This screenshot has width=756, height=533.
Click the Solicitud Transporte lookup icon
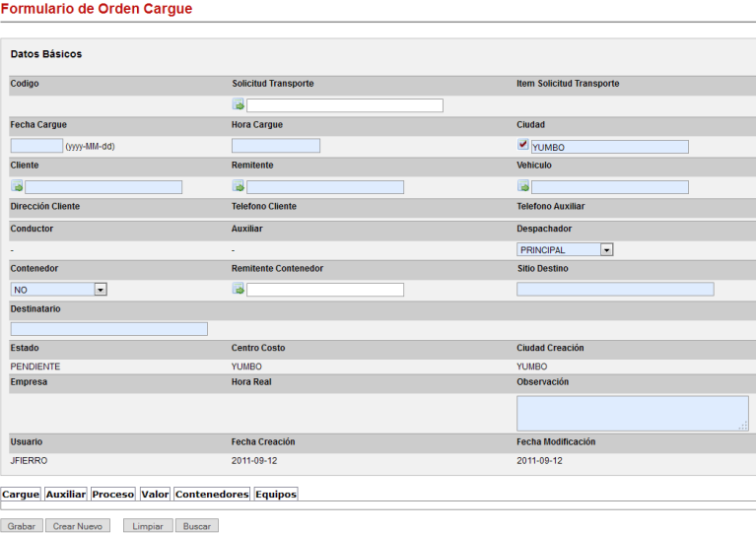pos(239,105)
